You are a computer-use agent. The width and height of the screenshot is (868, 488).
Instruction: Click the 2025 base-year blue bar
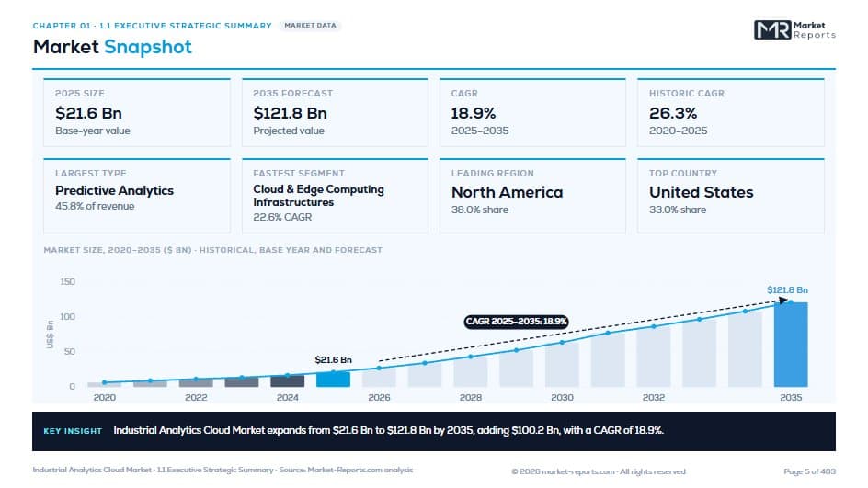point(333,379)
